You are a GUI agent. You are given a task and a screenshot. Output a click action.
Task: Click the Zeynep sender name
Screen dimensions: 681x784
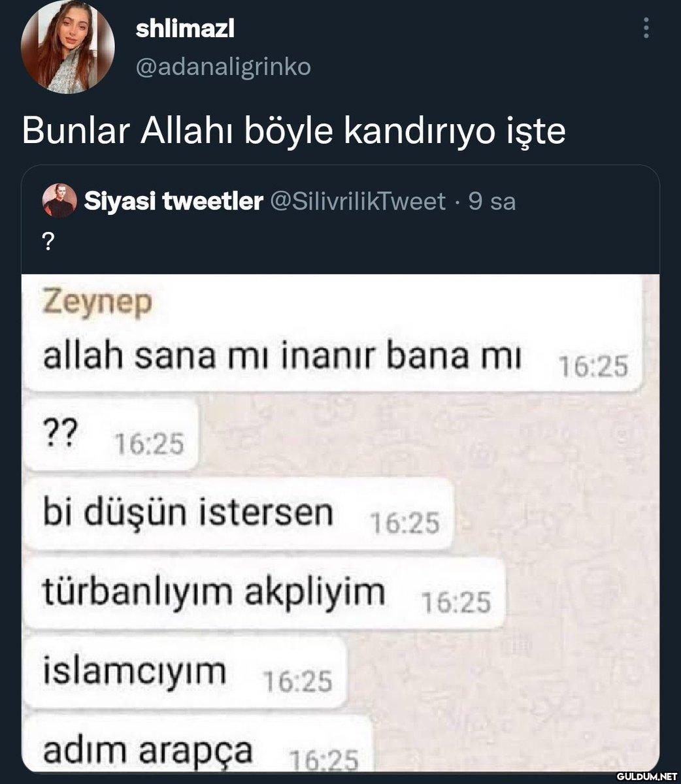coord(97,302)
